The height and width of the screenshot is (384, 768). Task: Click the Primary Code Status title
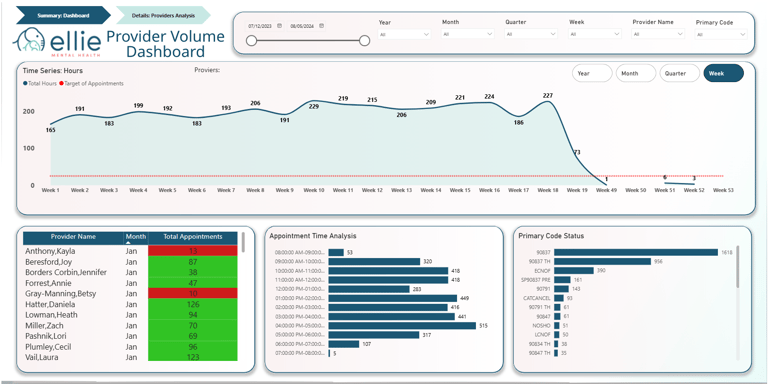coord(551,236)
